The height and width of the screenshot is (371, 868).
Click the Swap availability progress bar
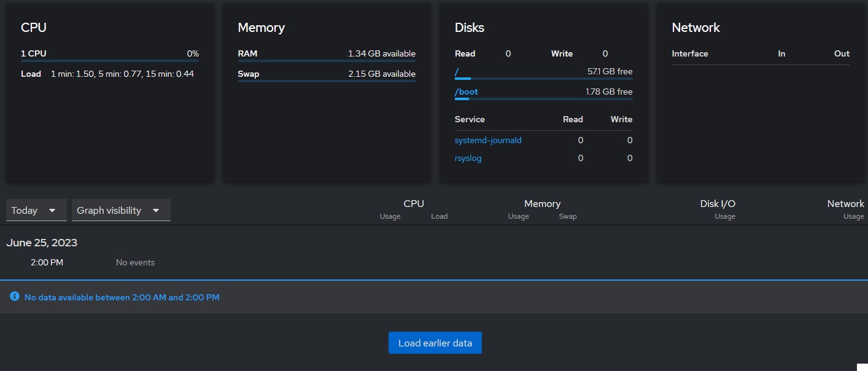click(x=327, y=82)
